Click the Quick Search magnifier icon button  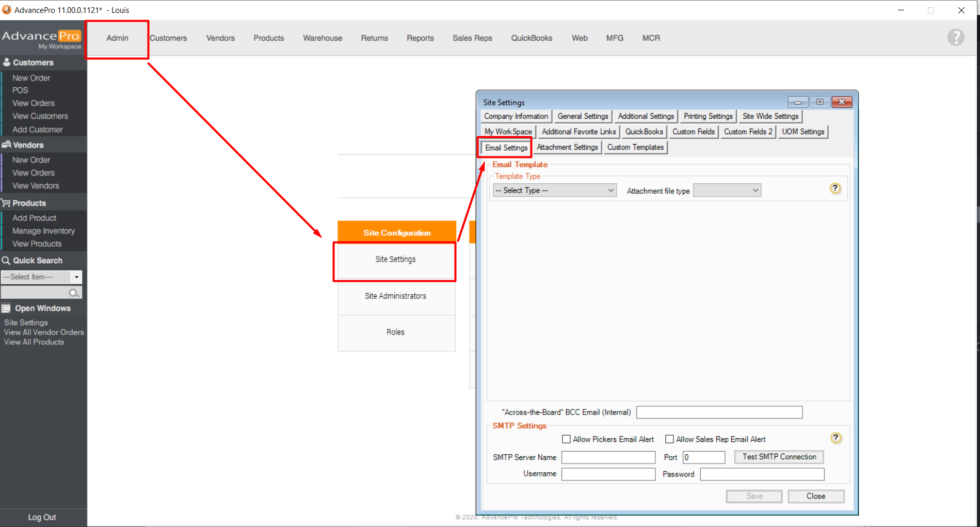tap(74, 293)
